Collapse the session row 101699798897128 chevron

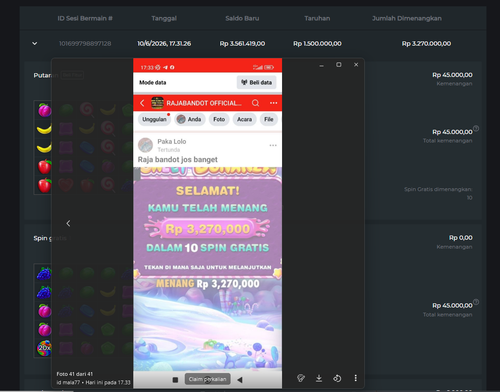point(35,43)
